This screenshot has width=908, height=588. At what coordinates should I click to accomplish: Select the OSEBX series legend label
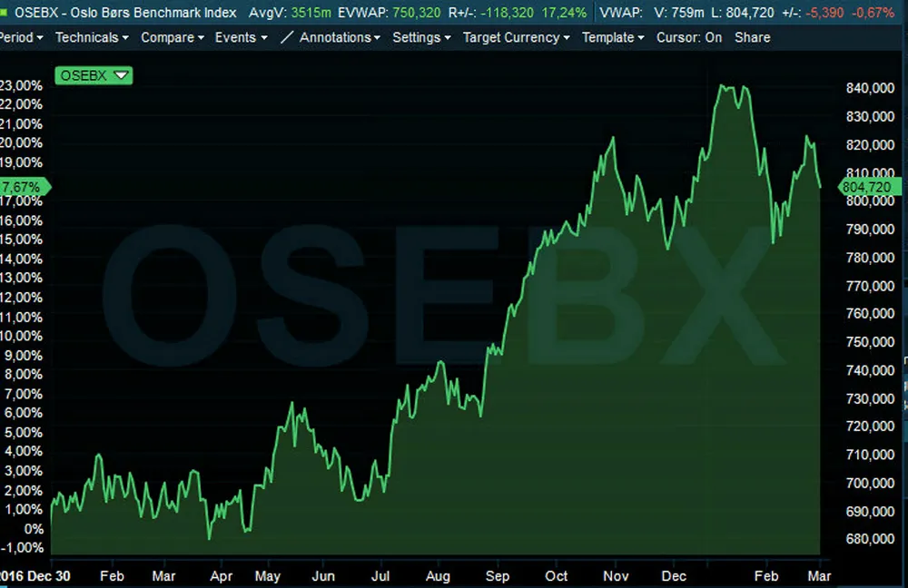85,75
